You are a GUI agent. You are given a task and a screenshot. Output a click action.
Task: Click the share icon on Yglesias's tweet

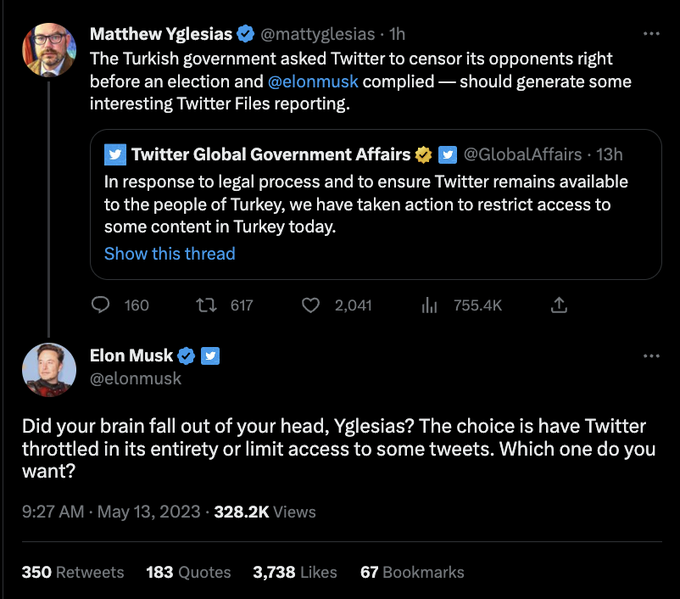(x=560, y=305)
